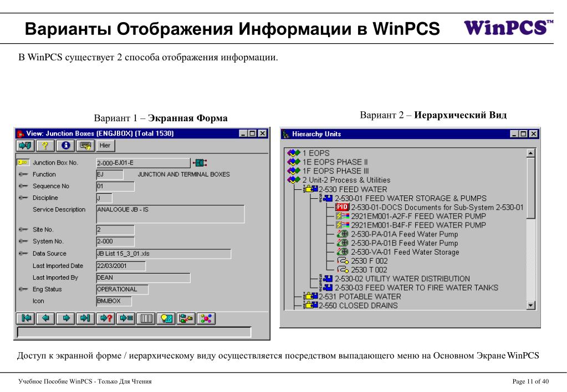Click the red PID icon for 2-530-01-DOCS
The width and height of the screenshot is (567, 392).
(342, 207)
